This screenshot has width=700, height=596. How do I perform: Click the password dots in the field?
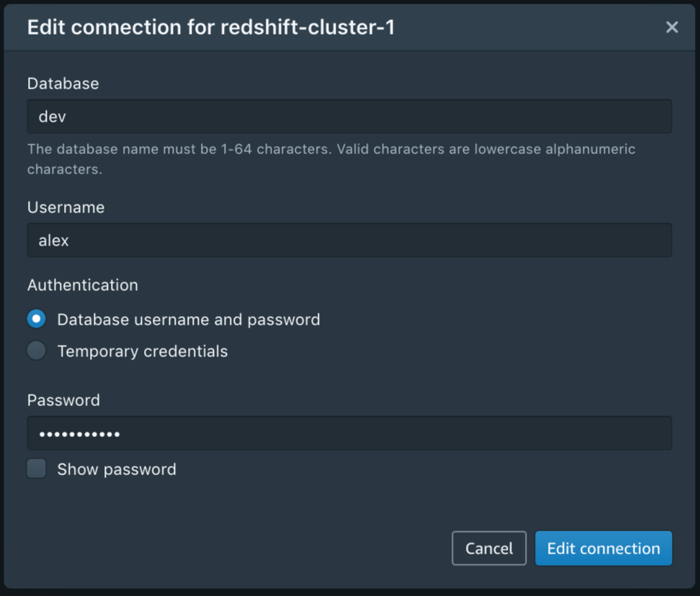coord(79,434)
